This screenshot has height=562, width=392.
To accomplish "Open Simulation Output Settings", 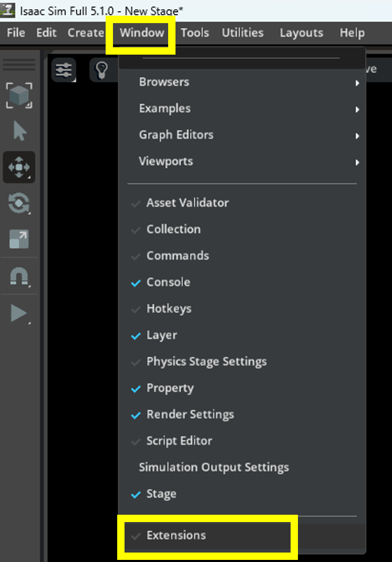I will point(242,468).
